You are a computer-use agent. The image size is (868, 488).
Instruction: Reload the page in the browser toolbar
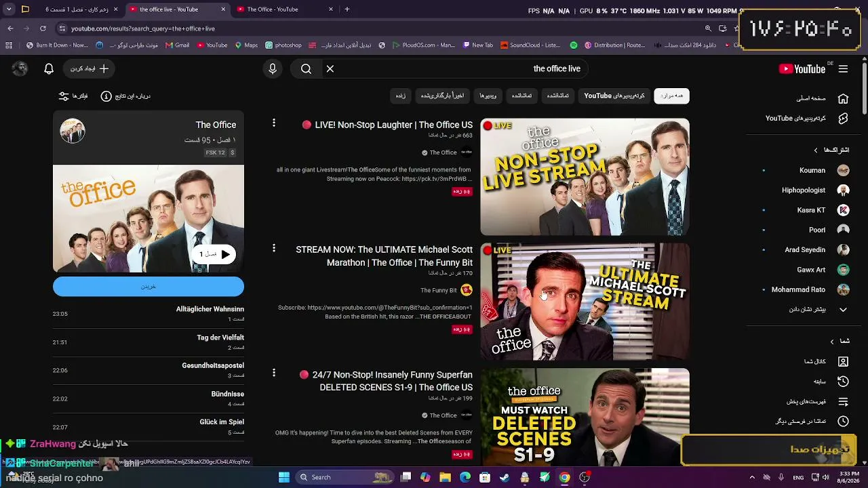(43, 28)
